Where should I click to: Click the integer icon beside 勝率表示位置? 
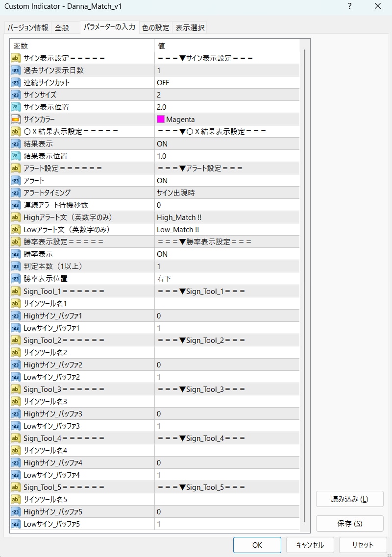point(15,278)
